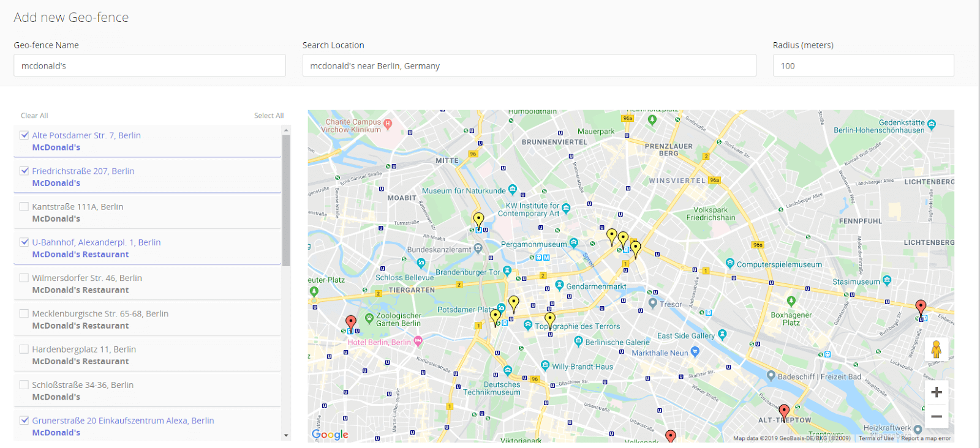Select Boxhagener Platz park icon
980x448 pixels.
(x=791, y=301)
